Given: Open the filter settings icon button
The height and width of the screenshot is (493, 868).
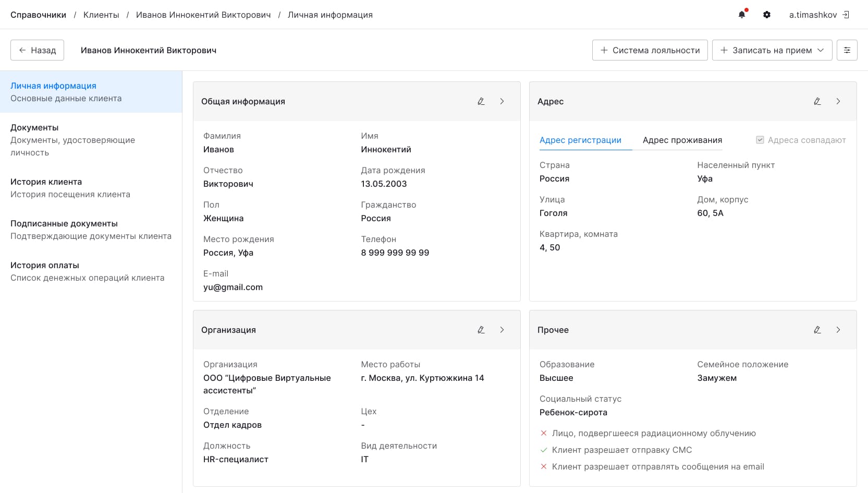Looking at the screenshot, I should pos(847,50).
